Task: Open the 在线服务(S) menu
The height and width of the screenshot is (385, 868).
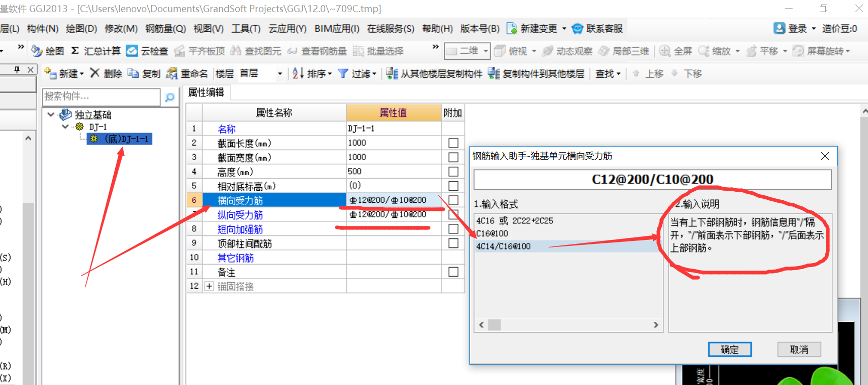Action: tap(391, 29)
